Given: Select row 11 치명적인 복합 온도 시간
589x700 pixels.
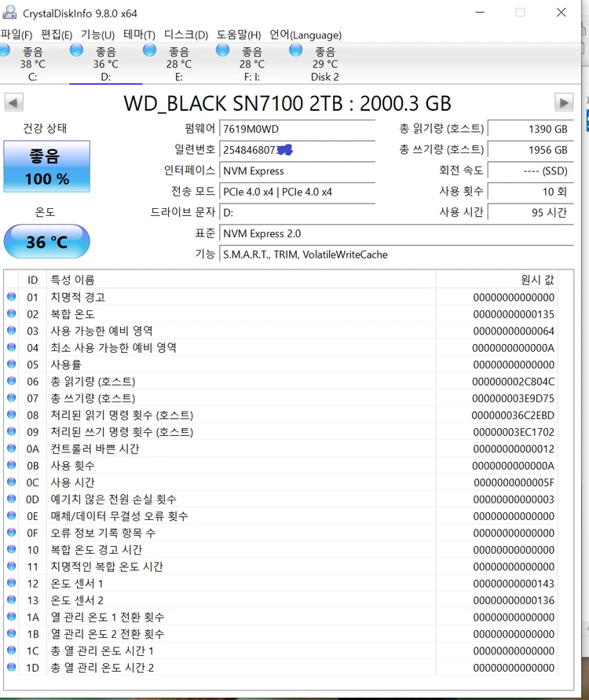Looking at the screenshot, I should tap(281, 566).
